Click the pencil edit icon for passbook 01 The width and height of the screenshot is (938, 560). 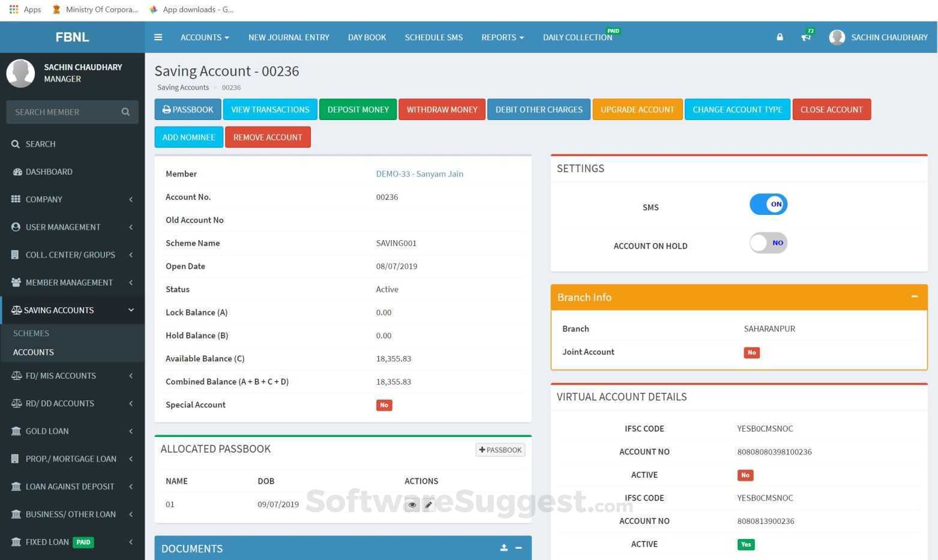(428, 505)
